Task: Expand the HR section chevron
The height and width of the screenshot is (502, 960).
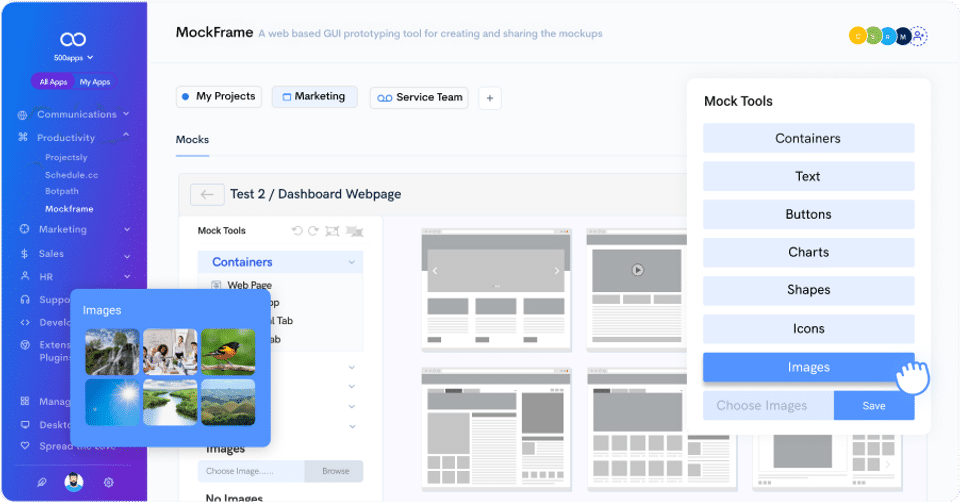Action: (127, 277)
